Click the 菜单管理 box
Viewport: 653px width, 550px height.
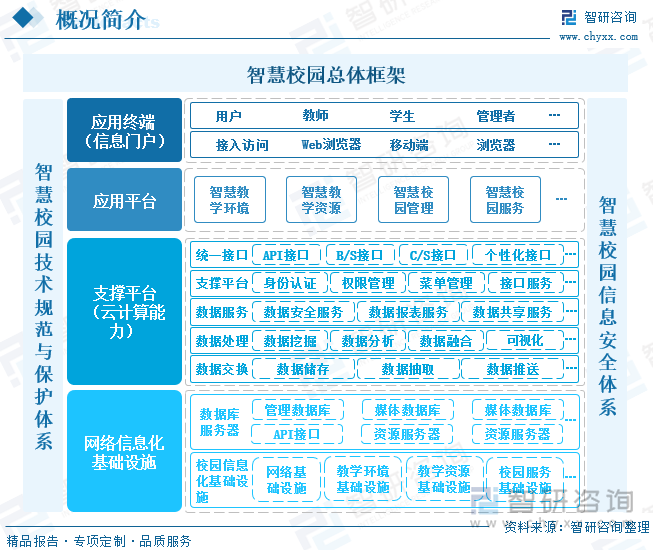tap(446, 283)
